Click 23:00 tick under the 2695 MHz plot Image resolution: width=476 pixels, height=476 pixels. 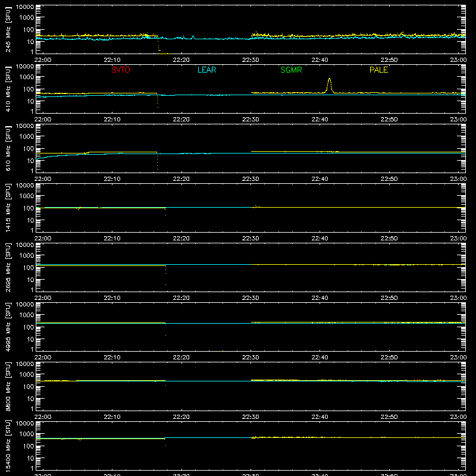(x=458, y=298)
